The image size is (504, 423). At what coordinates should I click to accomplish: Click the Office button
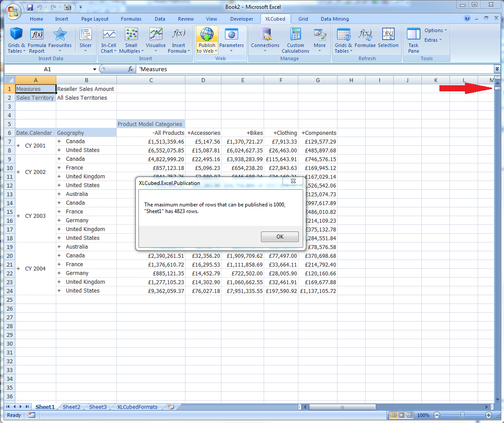point(13,11)
